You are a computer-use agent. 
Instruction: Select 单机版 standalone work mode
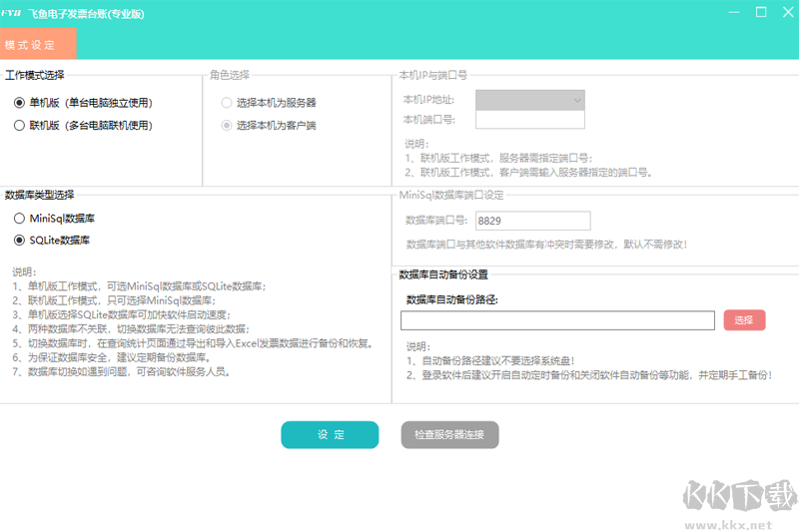tap(19, 102)
